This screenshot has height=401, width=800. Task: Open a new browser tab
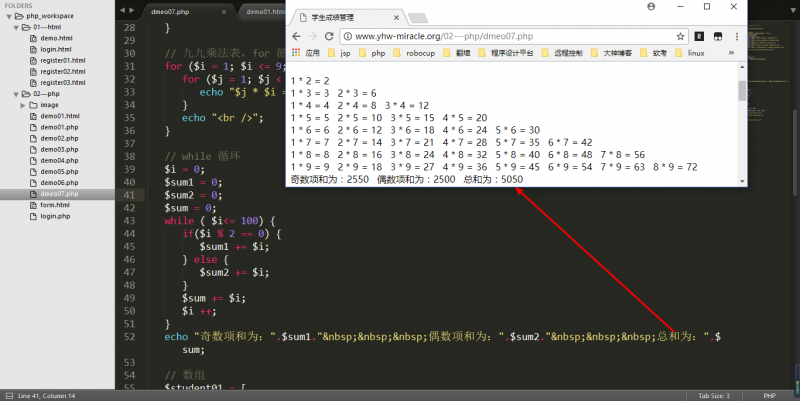point(417,17)
